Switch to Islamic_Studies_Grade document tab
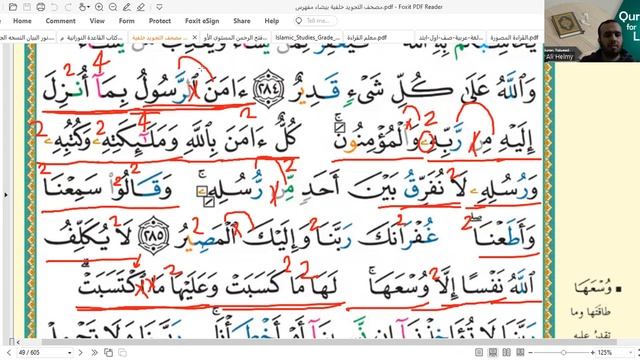This screenshot has width=640, height=360. [x=307, y=37]
